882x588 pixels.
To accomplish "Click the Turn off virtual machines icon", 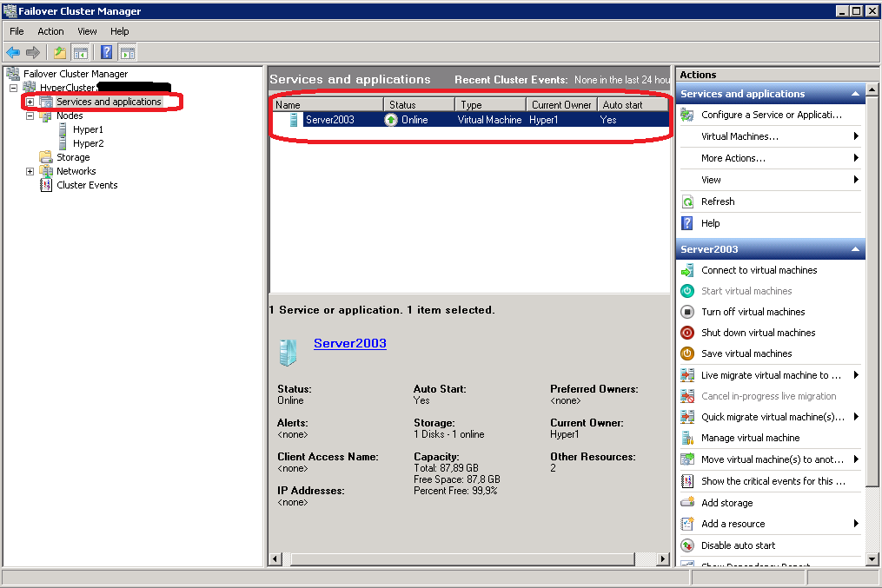I will pos(687,312).
